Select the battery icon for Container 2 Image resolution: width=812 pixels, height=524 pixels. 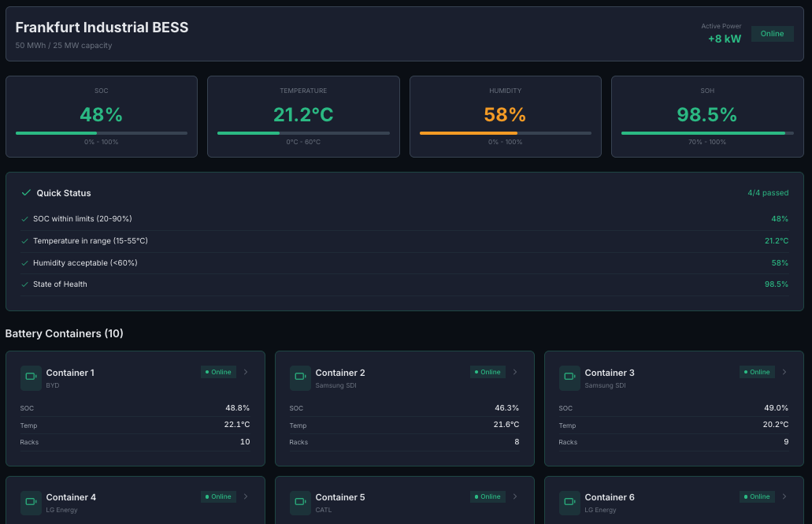point(300,377)
